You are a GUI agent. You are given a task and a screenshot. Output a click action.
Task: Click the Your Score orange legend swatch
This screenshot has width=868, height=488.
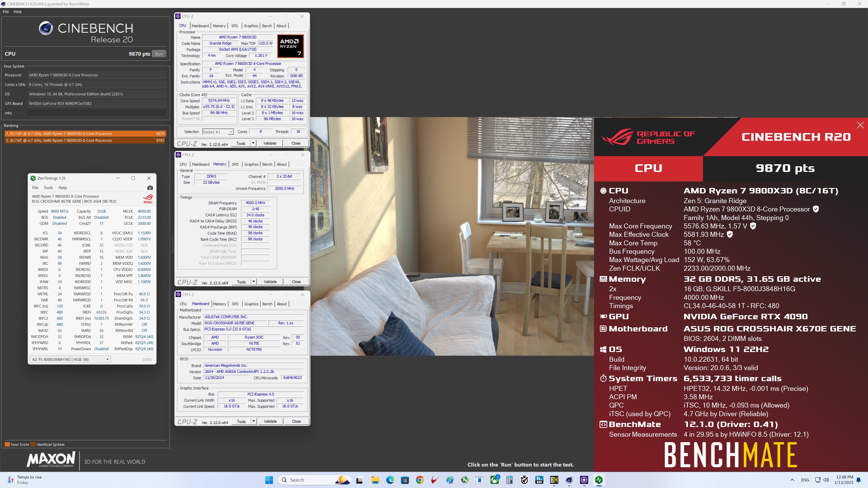coord(7,444)
